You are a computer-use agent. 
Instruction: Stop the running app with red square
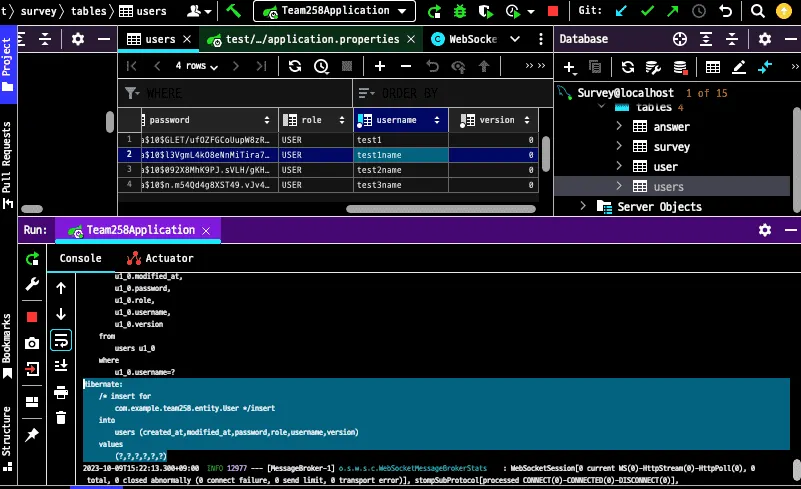coord(32,316)
